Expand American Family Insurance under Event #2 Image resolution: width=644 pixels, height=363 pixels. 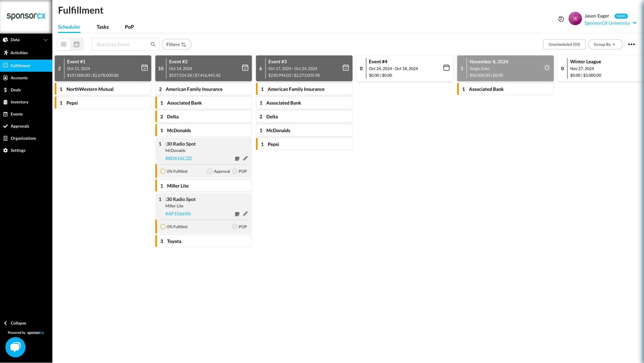pos(204,89)
